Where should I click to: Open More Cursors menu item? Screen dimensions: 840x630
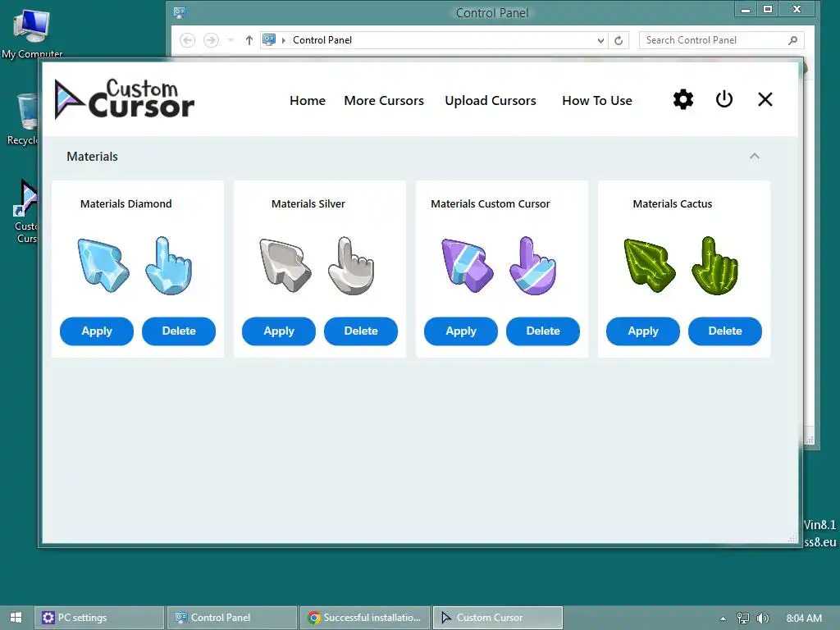point(384,101)
